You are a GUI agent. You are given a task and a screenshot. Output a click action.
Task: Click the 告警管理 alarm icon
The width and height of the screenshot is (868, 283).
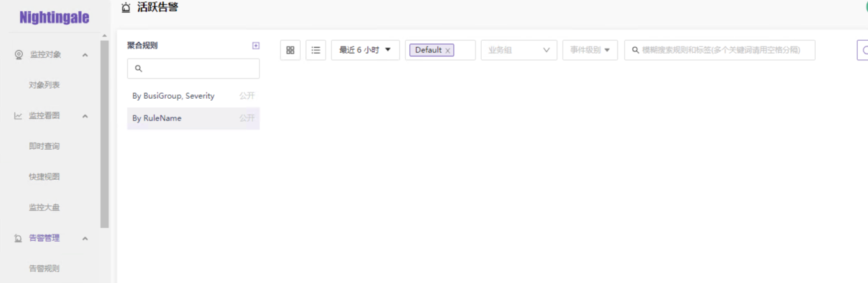tap(18, 238)
